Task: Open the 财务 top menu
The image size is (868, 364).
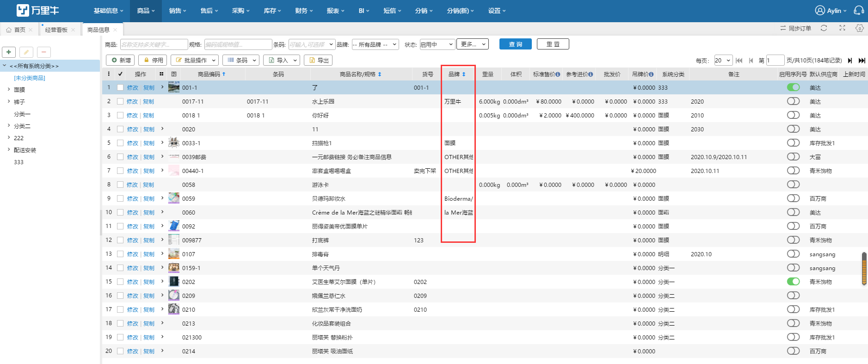Action: tap(304, 11)
